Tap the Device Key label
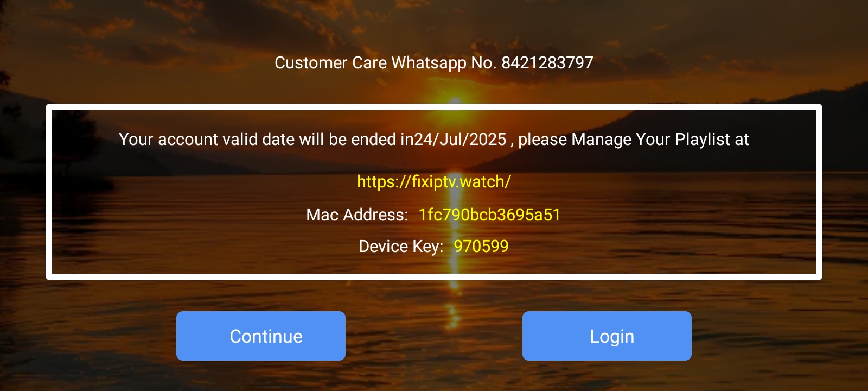This screenshot has width=868, height=391. pyautogui.click(x=401, y=246)
